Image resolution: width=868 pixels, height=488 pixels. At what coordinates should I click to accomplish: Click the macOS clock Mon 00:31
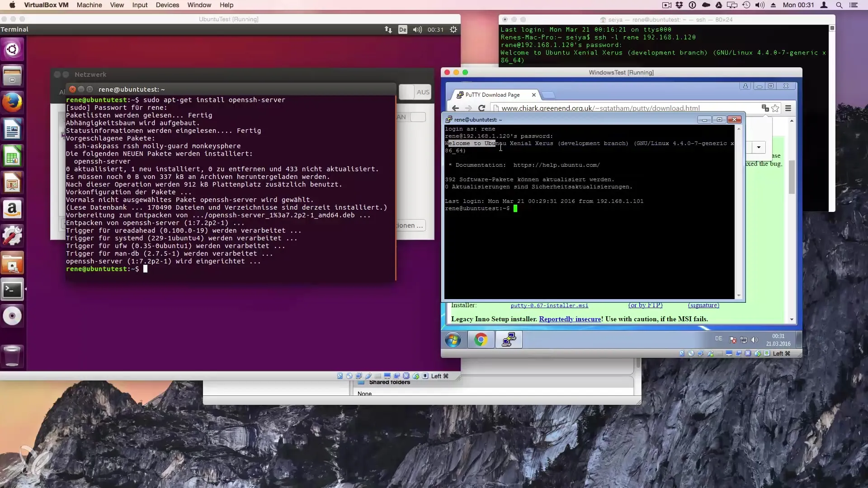point(798,5)
